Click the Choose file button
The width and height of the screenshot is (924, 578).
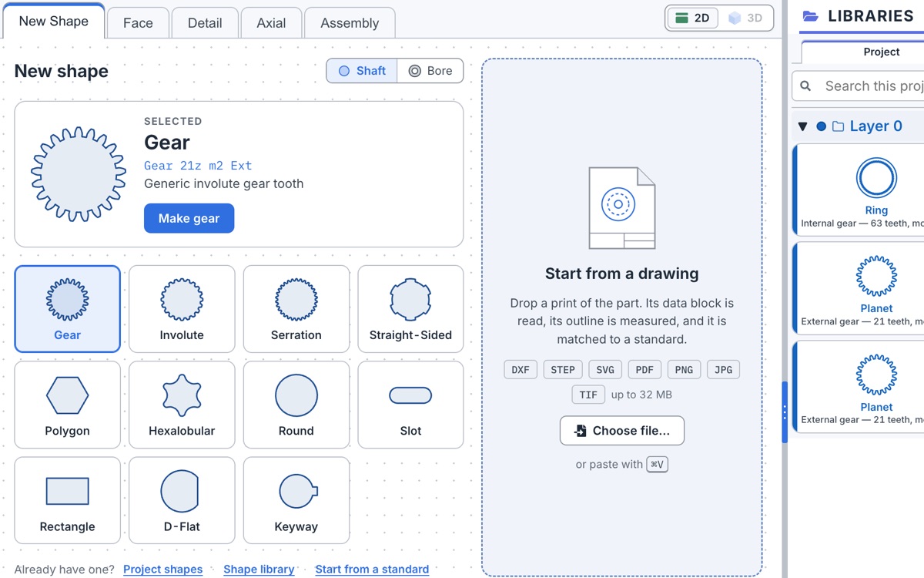click(622, 431)
